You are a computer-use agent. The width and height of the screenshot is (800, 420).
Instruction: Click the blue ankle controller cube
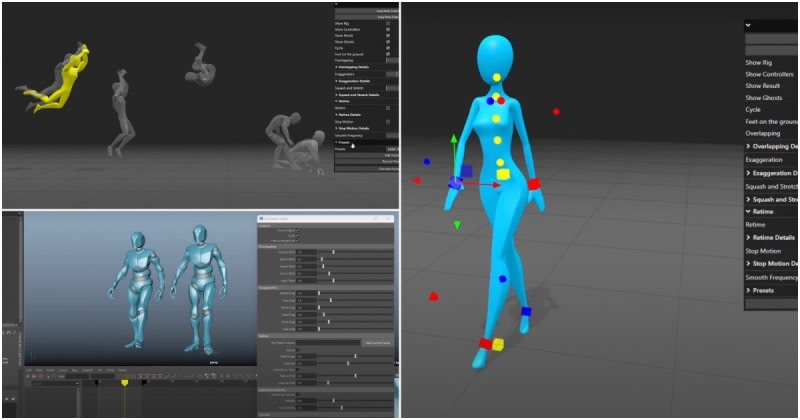[x=526, y=313]
